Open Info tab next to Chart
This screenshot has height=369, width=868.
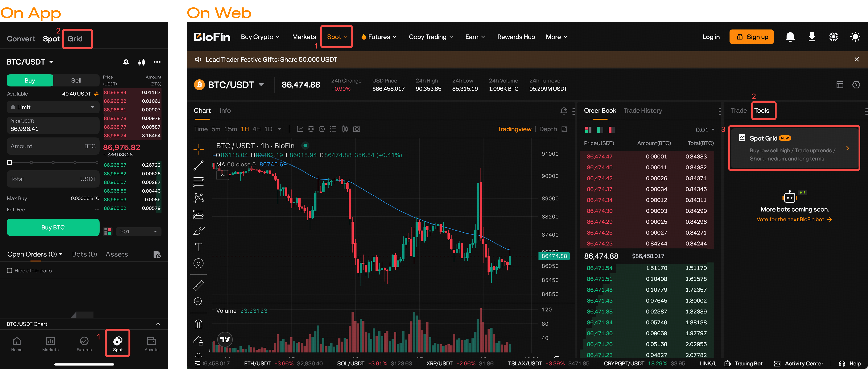click(225, 111)
